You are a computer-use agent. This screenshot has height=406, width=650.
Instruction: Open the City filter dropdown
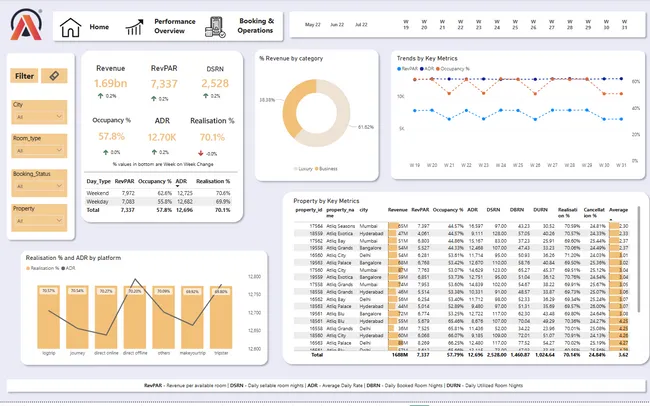point(38,118)
